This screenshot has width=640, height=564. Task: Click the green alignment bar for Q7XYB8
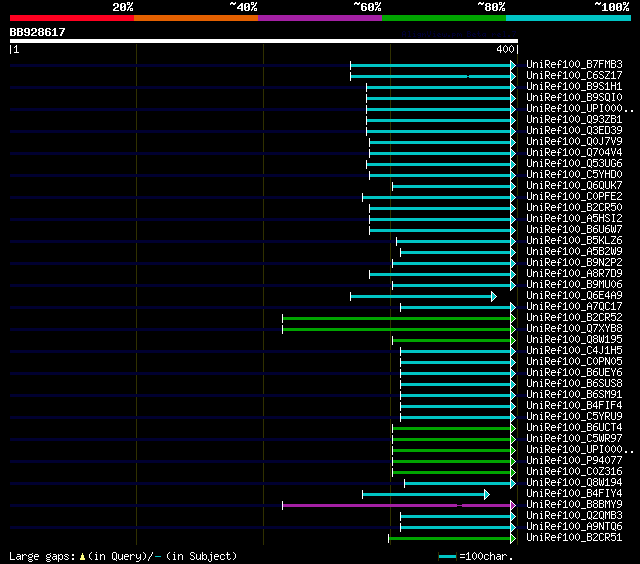click(x=397, y=329)
